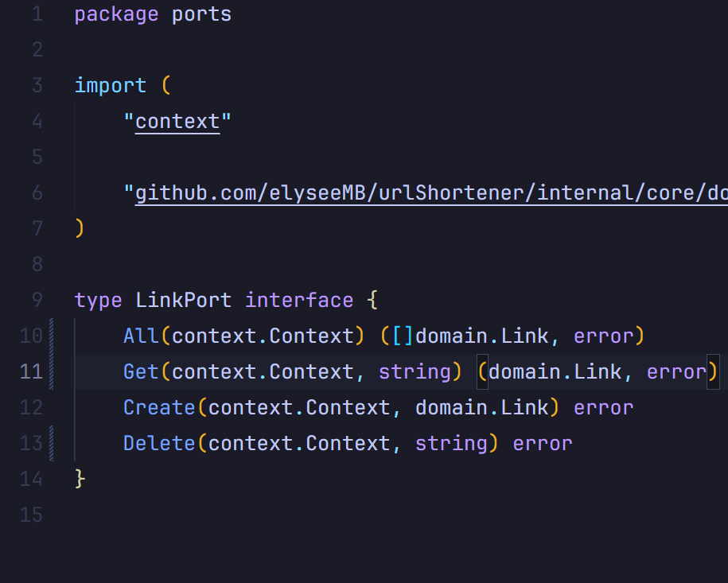Click the Delete method name
Screen dimensions: 728x583
tap(159, 444)
